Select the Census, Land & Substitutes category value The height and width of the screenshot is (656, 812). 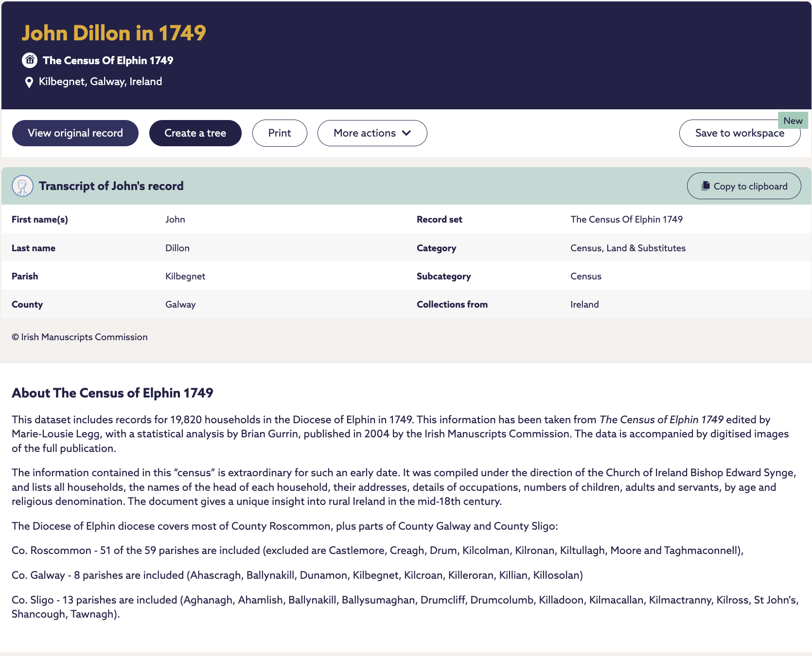pyautogui.click(x=628, y=248)
